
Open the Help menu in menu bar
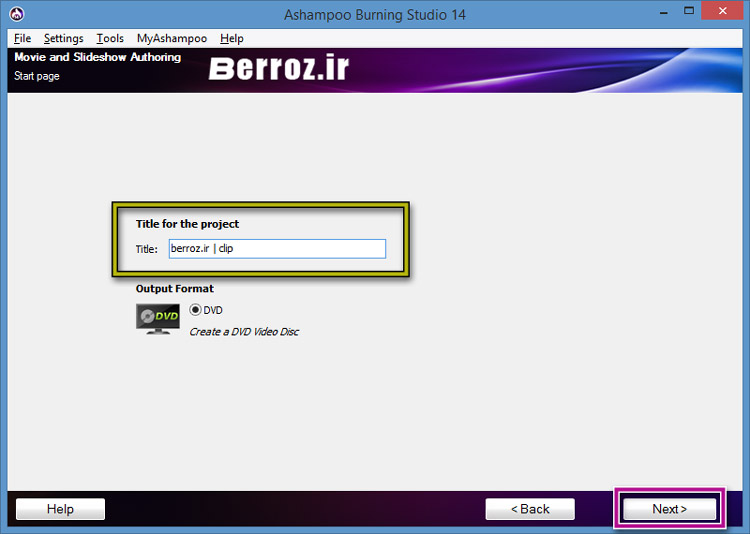(231, 38)
